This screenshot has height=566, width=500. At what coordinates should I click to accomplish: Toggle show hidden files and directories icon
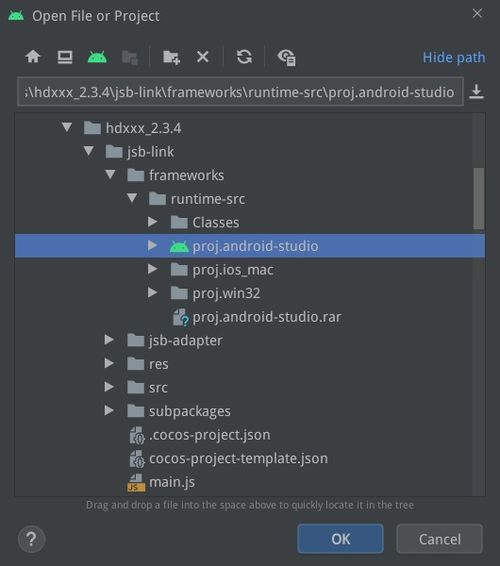coord(287,57)
